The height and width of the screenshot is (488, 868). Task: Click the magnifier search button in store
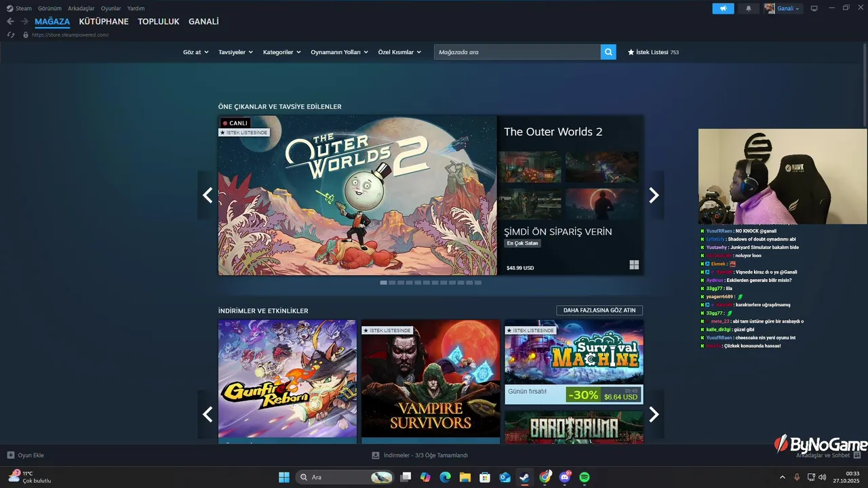pyautogui.click(x=608, y=52)
